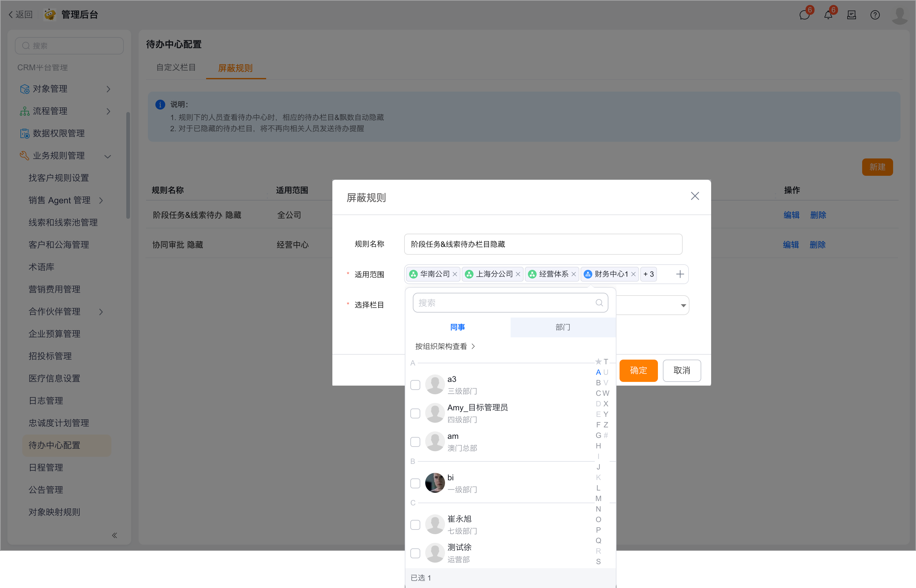Switch to the 部门 tab in picker
This screenshot has width=916, height=588.
pyautogui.click(x=562, y=327)
